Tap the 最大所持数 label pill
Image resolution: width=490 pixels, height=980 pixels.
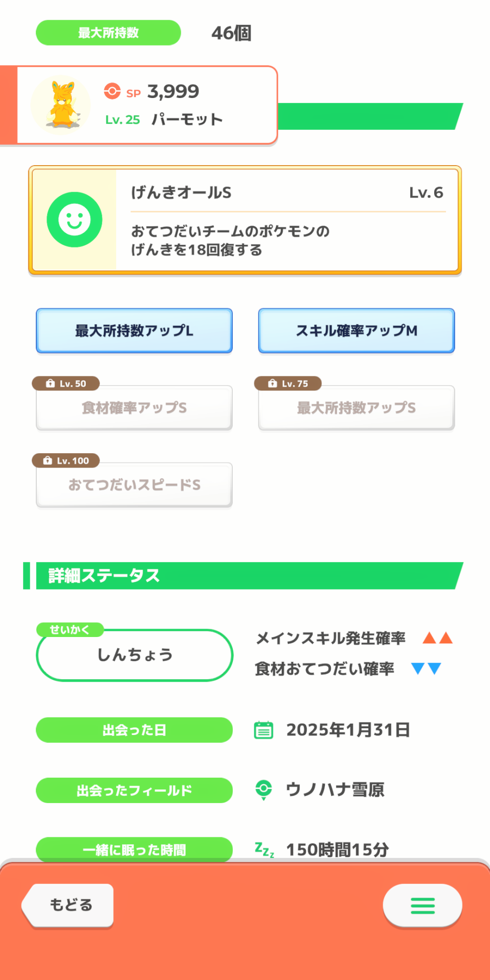(108, 33)
